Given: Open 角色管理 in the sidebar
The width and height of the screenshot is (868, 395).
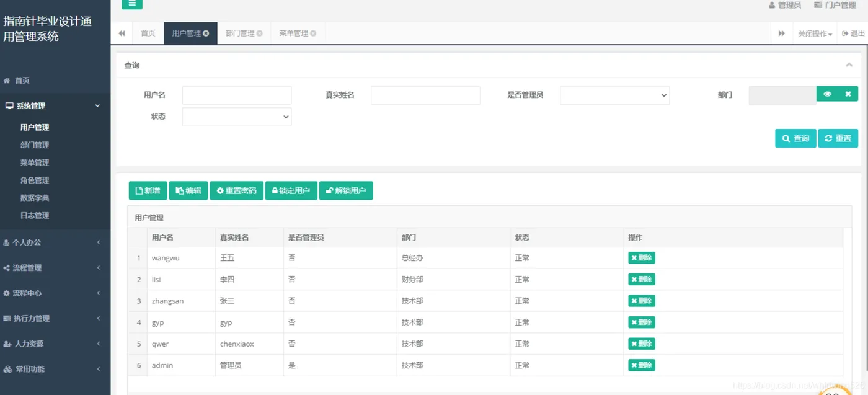Looking at the screenshot, I should coord(35,180).
